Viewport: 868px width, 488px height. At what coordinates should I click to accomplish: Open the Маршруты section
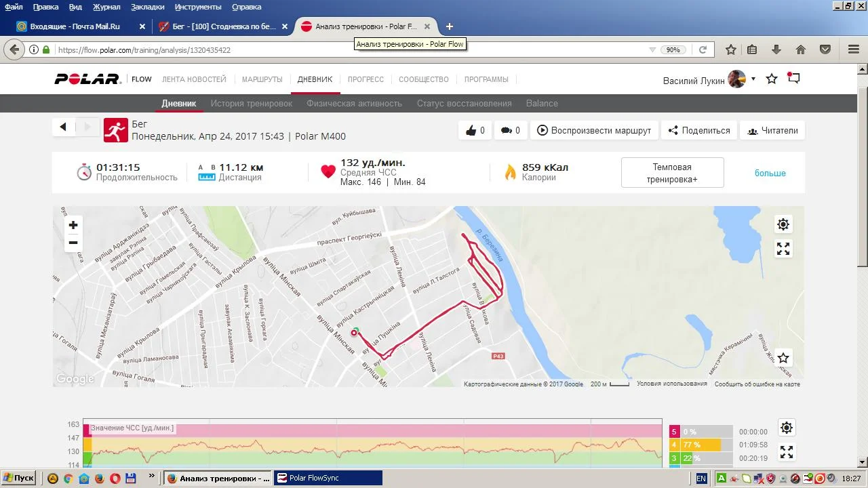pos(262,79)
